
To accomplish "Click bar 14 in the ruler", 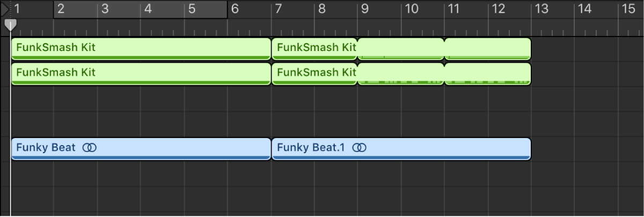I will coord(584,9).
